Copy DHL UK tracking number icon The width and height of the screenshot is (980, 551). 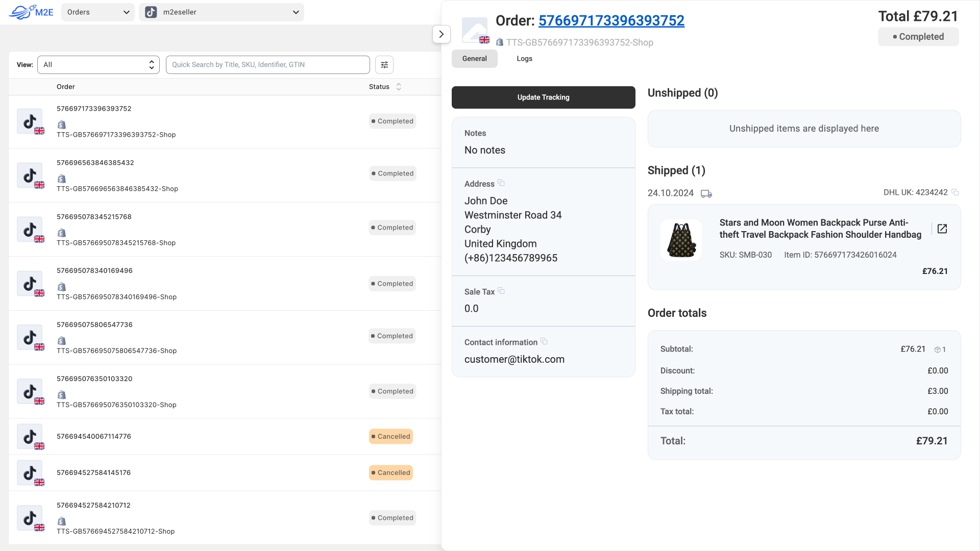point(955,192)
